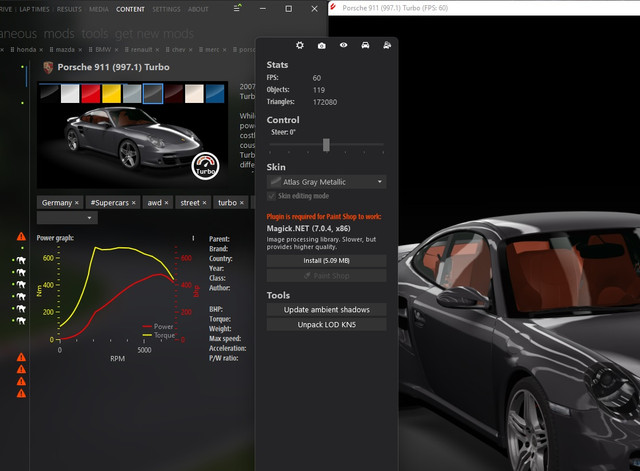
Task: Open showroom settings gear icon
Action: [x=300, y=45]
